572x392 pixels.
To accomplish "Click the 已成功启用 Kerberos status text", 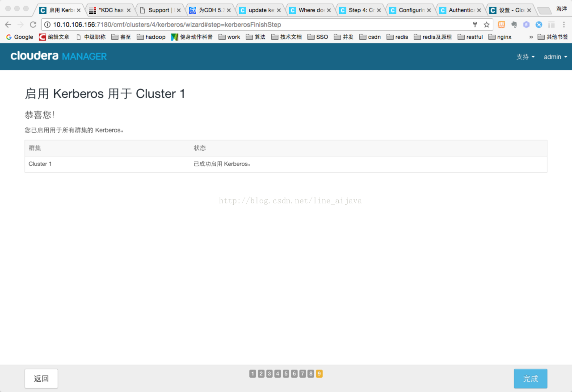I will pos(222,164).
